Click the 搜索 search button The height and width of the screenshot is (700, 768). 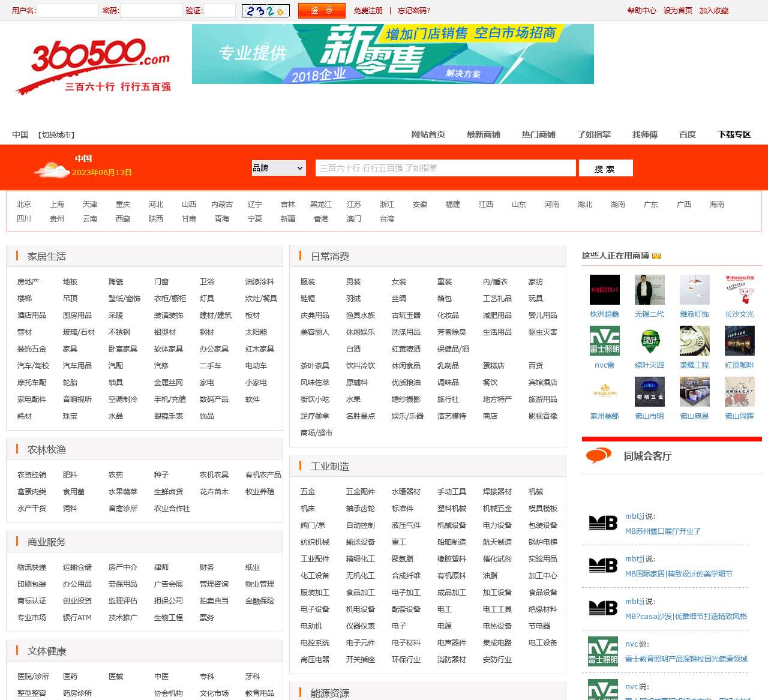[605, 169]
